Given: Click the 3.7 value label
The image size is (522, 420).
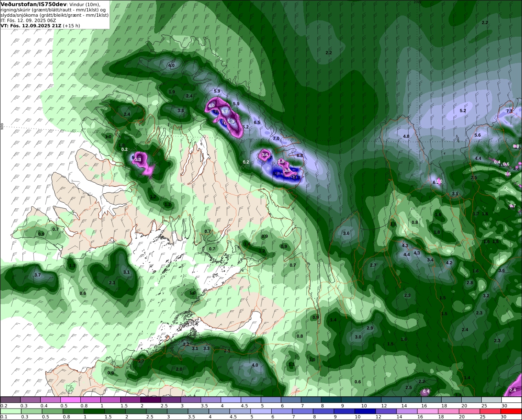Looking at the screenshot, I should point(38,275).
